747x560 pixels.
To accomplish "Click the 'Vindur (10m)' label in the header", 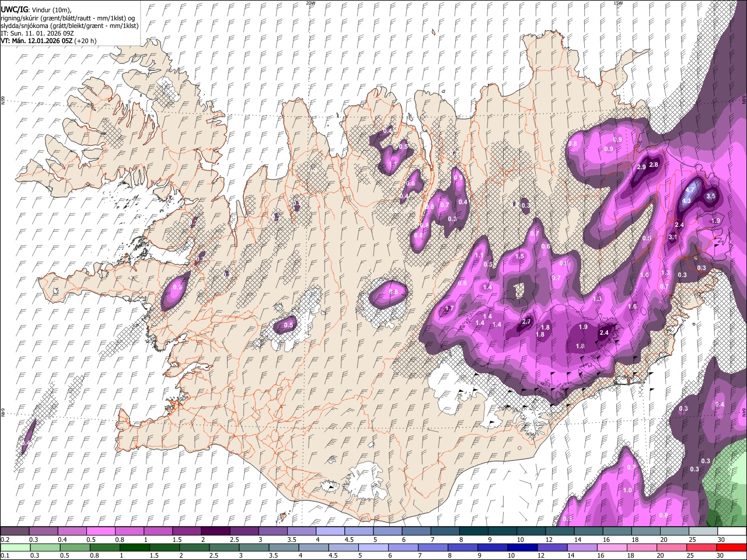I will [51, 10].
